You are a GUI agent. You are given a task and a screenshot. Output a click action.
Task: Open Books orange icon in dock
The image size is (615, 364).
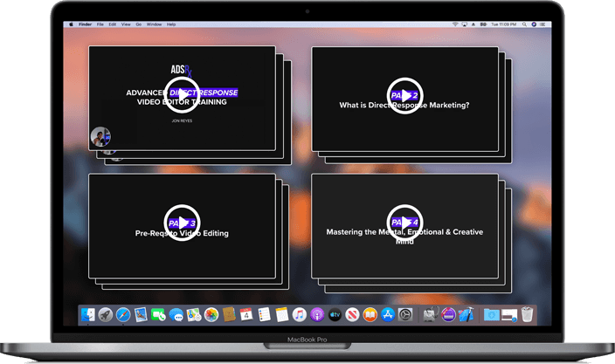tap(370, 314)
